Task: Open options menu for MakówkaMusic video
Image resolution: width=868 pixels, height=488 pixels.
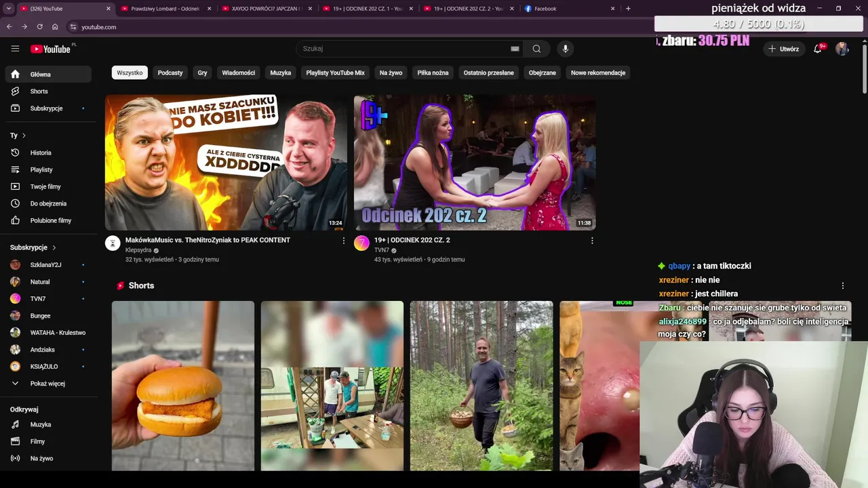Action: 343,241
